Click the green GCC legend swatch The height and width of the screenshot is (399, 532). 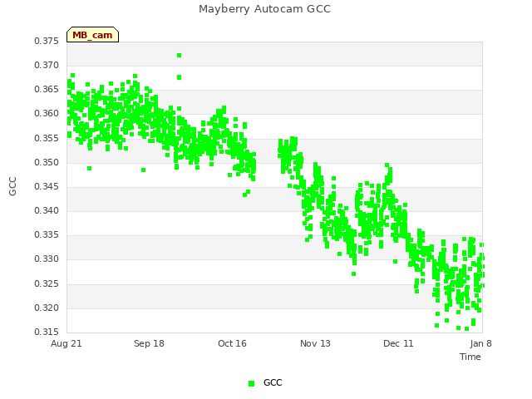click(x=251, y=383)
